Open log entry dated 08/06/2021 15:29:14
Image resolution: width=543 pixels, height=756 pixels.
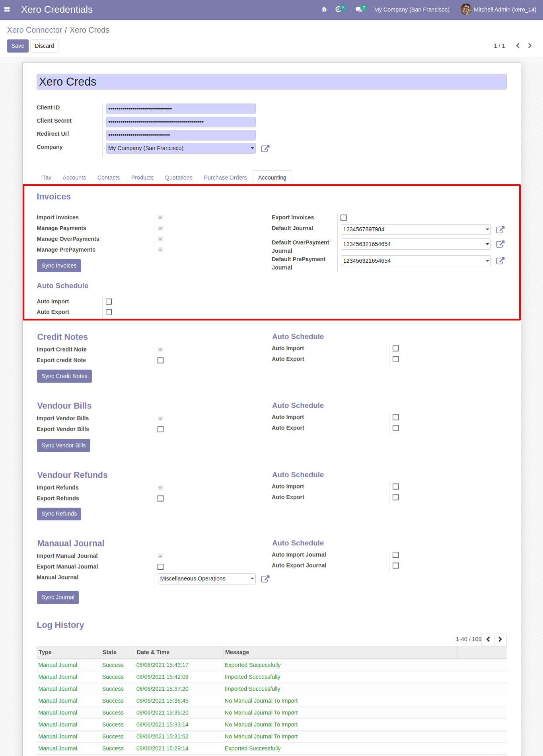pos(272,749)
